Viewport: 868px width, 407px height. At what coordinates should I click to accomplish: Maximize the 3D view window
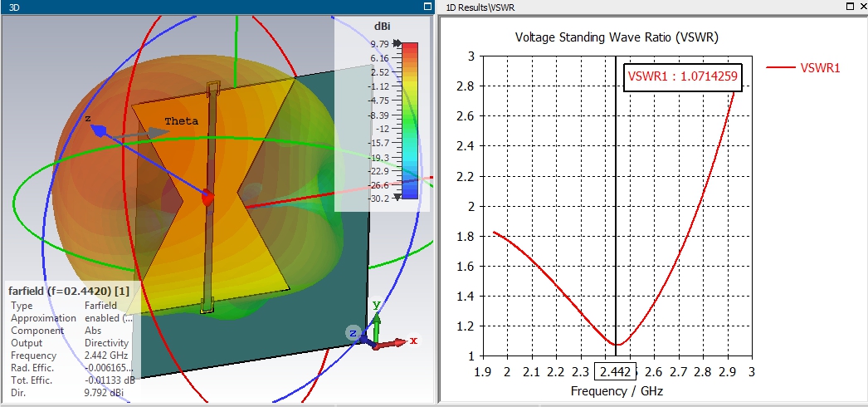[x=427, y=7]
